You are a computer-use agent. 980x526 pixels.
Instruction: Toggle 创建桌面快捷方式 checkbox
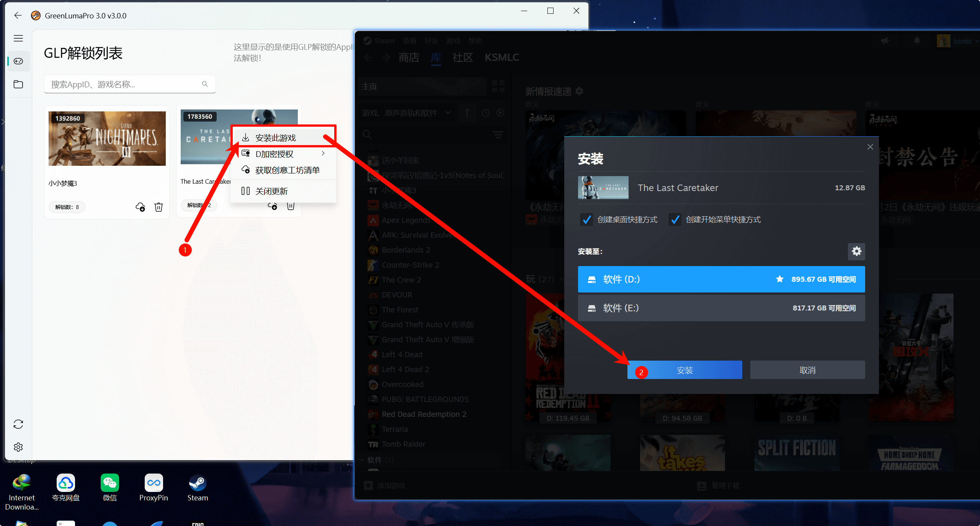pos(586,220)
